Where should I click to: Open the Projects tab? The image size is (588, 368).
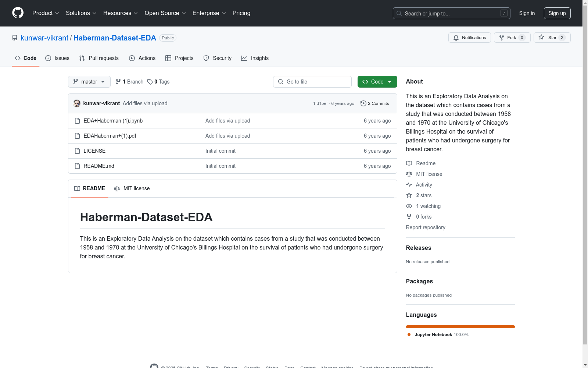pos(179,58)
